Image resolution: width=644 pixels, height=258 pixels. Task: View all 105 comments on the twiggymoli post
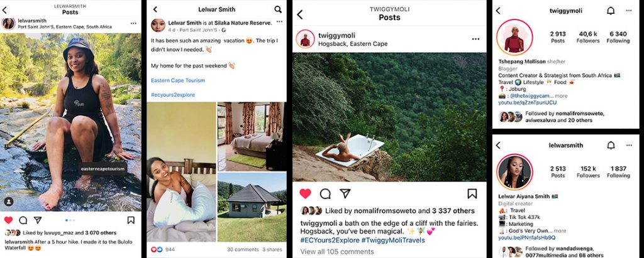point(337,252)
